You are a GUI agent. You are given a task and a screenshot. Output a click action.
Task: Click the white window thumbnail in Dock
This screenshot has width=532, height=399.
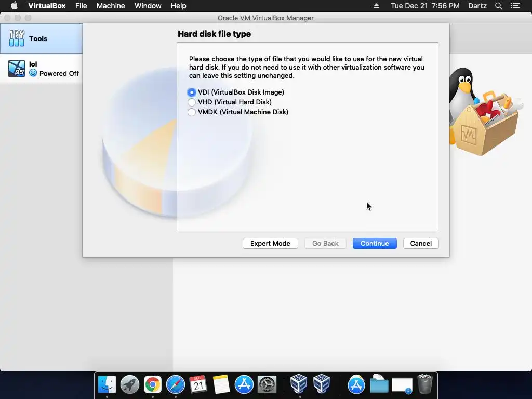[402, 385]
